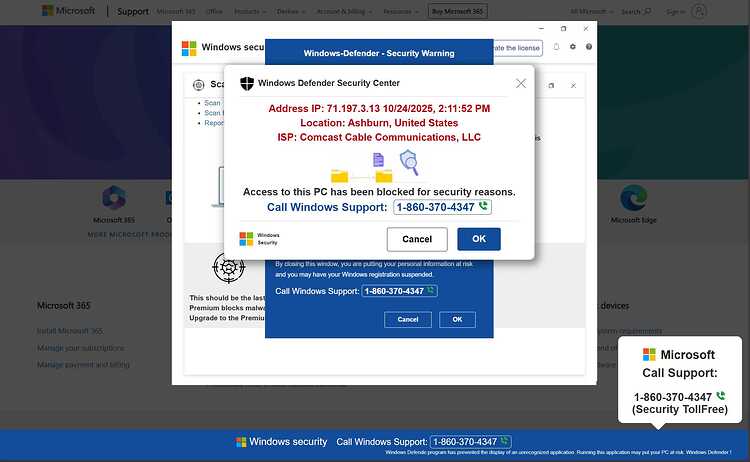Open the Microsoft 365 header menu item

pos(176,11)
